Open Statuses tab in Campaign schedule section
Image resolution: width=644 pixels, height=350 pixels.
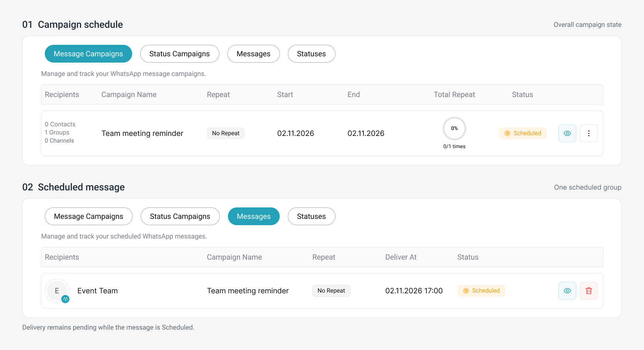click(311, 54)
